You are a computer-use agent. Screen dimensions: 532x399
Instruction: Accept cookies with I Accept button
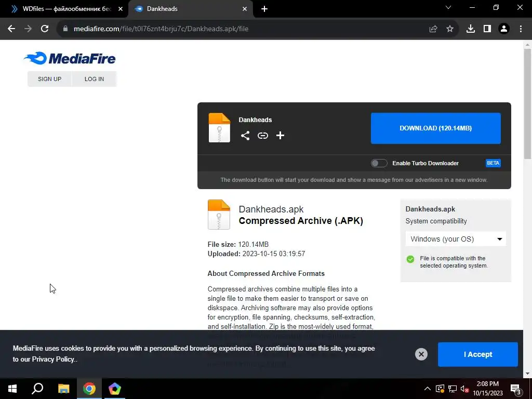[x=478, y=354]
